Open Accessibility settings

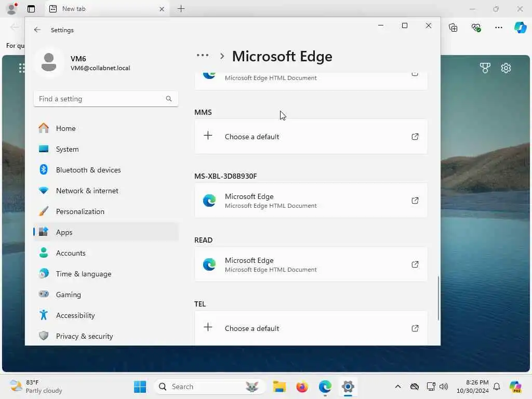[x=106, y=315]
